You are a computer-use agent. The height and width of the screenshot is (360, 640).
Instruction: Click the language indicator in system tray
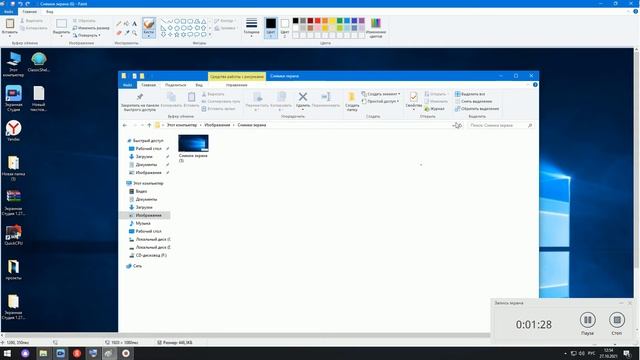click(591, 353)
